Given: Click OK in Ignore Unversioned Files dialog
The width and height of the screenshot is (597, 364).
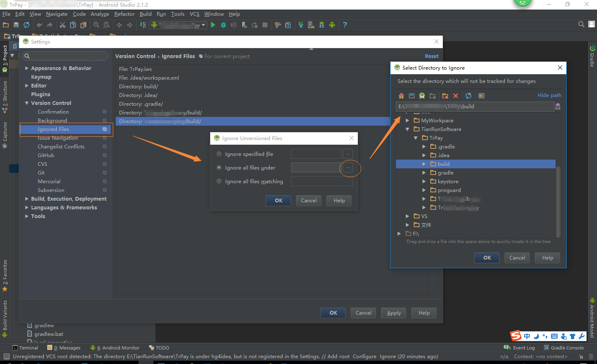Looking at the screenshot, I should click(x=279, y=200).
